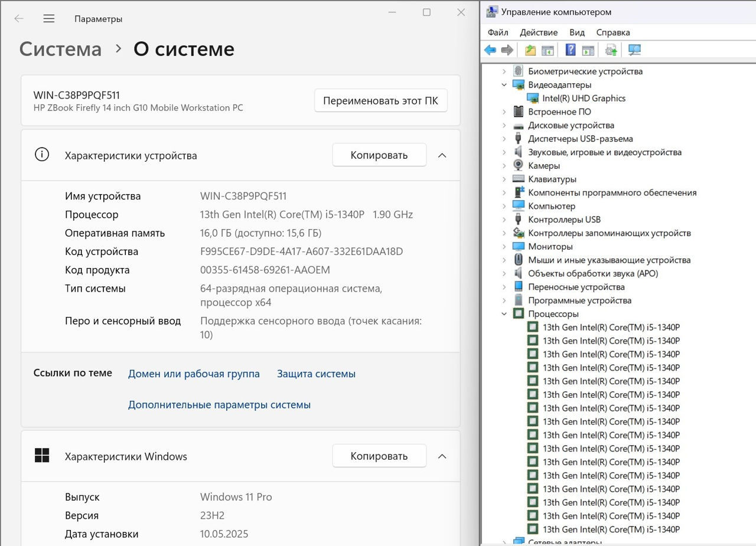Click the blue Back arrow in Computer Management toolbar

[490, 50]
